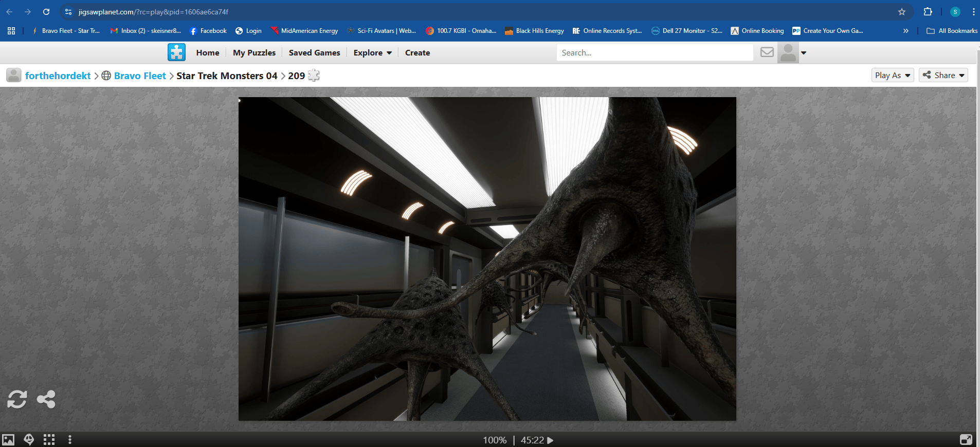Viewport: 980px width, 447px height.
Task: Click the Jigsaw Planet puzzle piece logo
Action: [176, 52]
